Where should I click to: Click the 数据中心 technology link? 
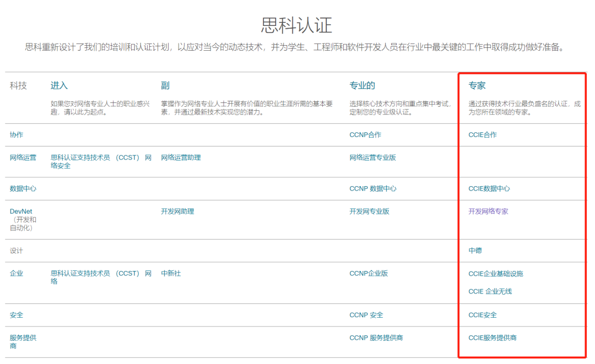tap(23, 188)
